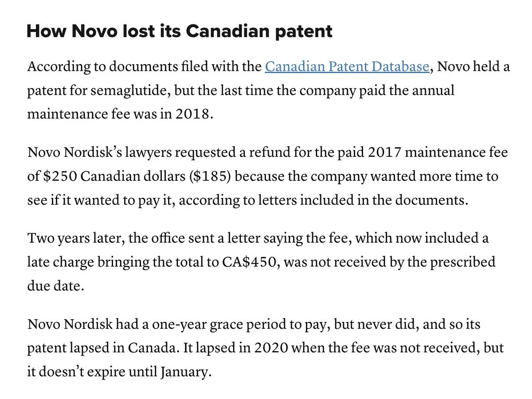This screenshot has height=399, width=532.
Task: Open the Canadian Patent Database link
Action: (x=347, y=67)
